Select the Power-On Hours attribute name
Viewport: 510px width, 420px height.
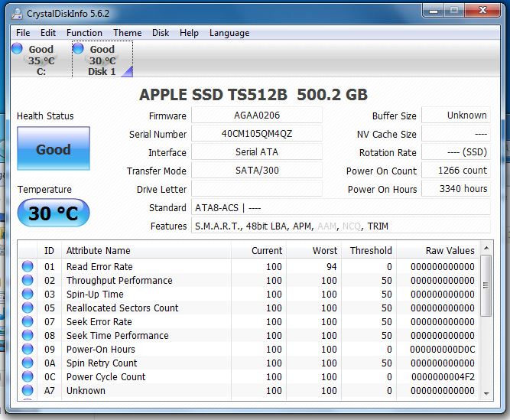coord(100,349)
